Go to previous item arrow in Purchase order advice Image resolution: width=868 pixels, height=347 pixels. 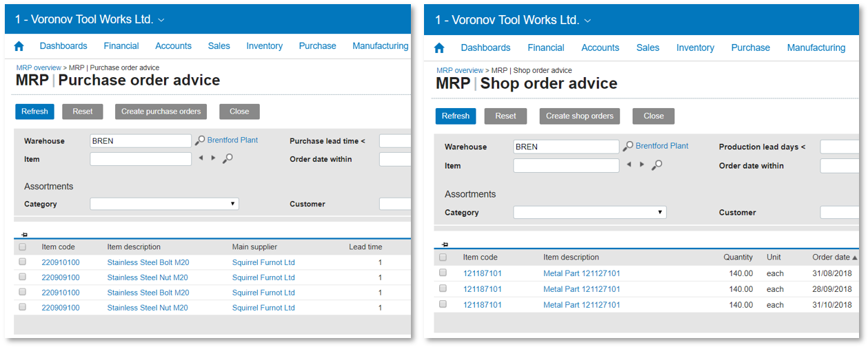(x=201, y=158)
